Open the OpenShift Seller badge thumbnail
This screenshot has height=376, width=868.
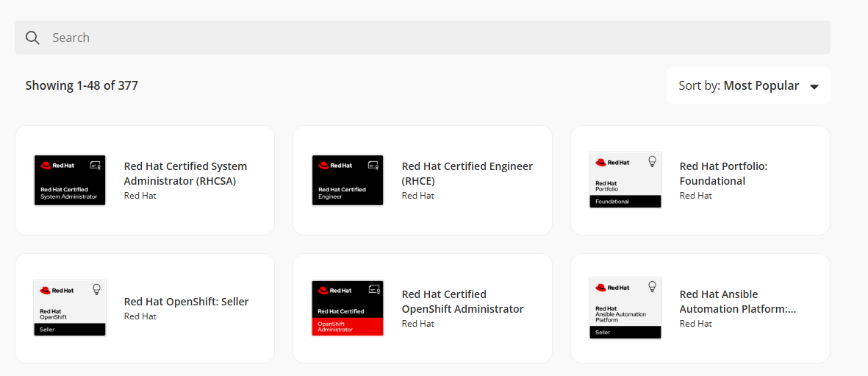(70, 308)
